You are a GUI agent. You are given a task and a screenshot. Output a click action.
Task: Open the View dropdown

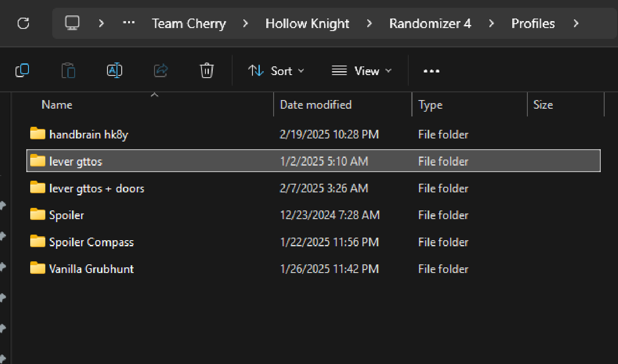pyautogui.click(x=362, y=71)
